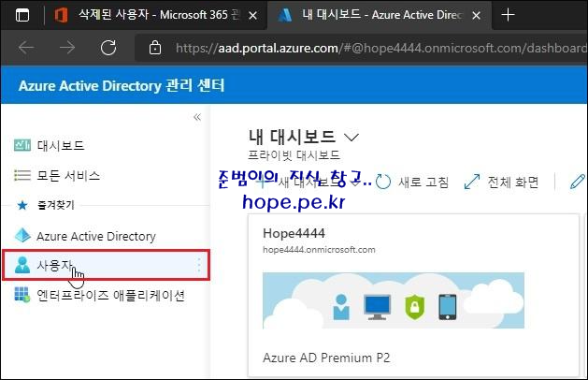588x380 pixels.
Task: Click hope4444.onmicrosoft.com domain text
Action: (x=319, y=250)
